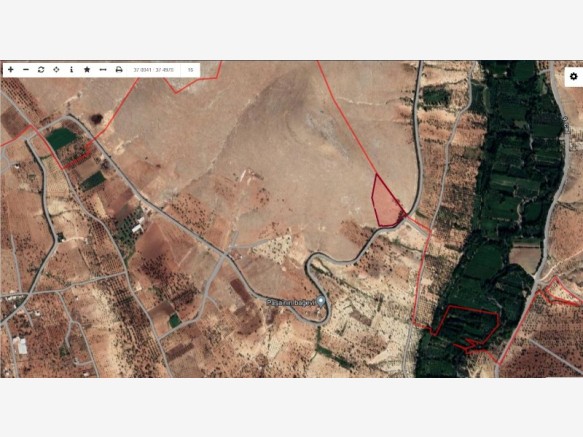The image size is (583, 437).
Task: Open the map settings gear
Action: pyautogui.click(x=574, y=77)
